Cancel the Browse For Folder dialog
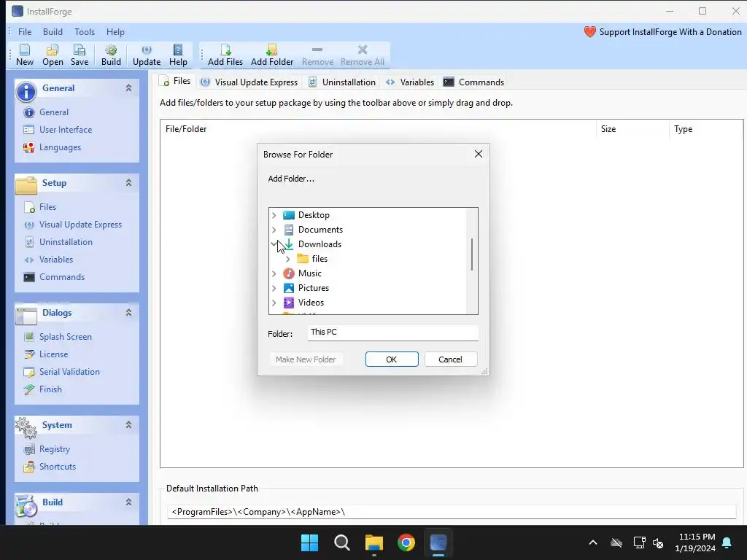This screenshot has height=560, width=747. click(x=450, y=359)
